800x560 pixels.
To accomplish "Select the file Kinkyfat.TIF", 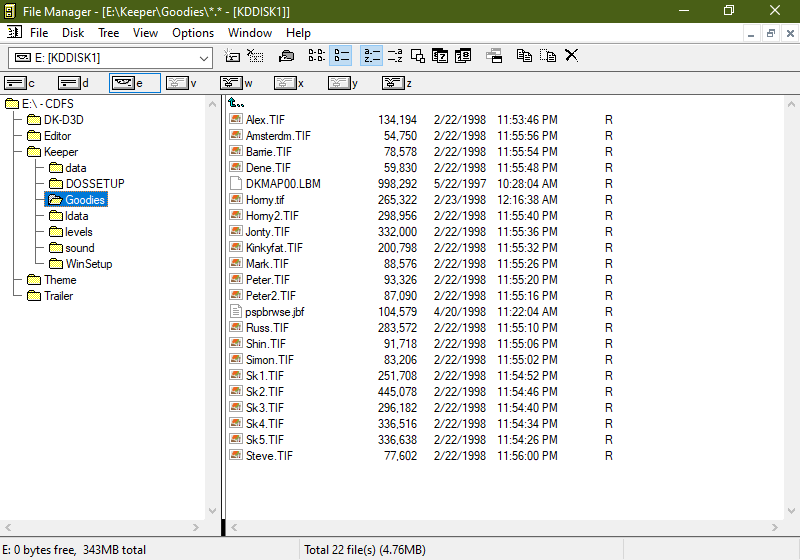I will [x=274, y=248].
